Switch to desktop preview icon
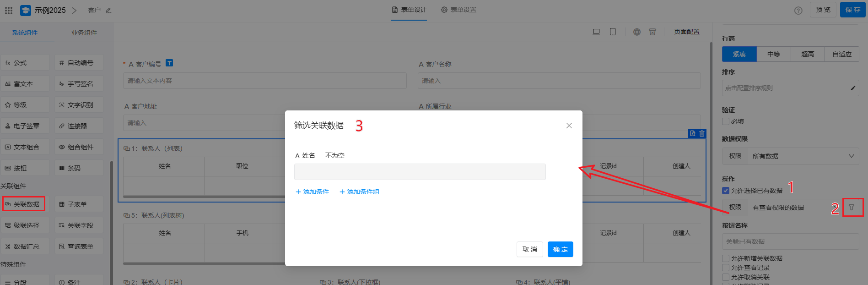This screenshot has width=868, height=285. tap(596, 32)
